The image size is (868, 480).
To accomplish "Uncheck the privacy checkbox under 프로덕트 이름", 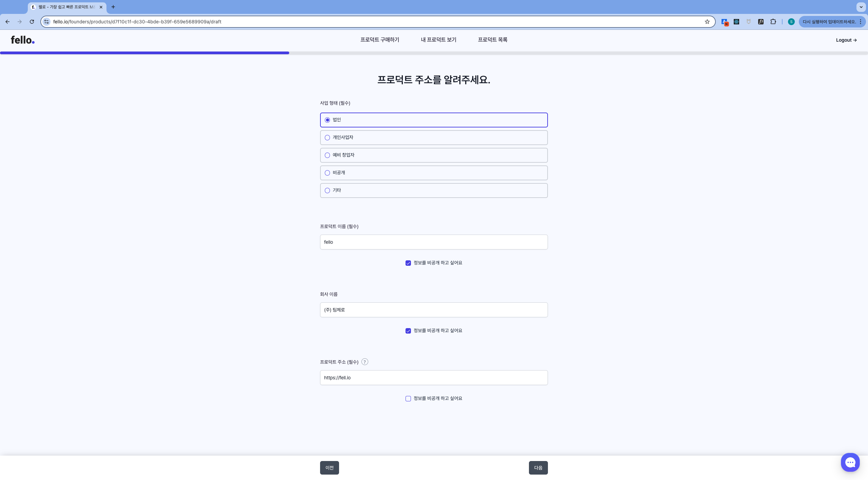I will coord(408,263).
